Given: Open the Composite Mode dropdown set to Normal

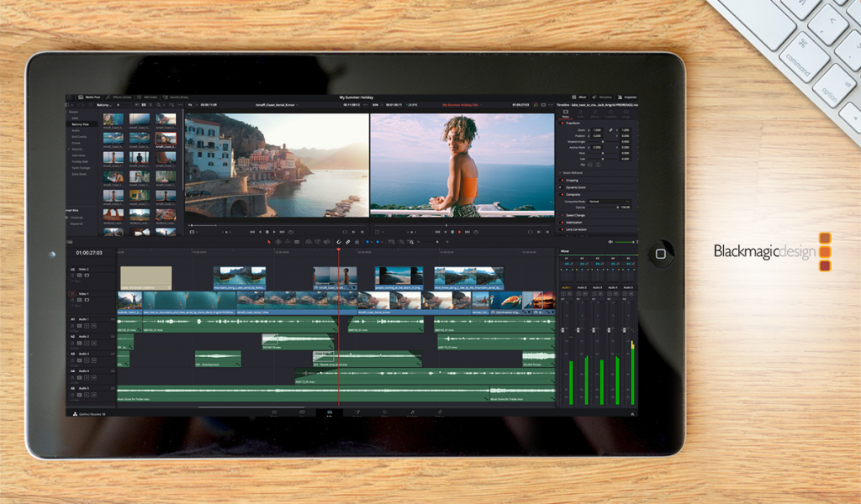Looking at the screenshot, I should 608,201.
